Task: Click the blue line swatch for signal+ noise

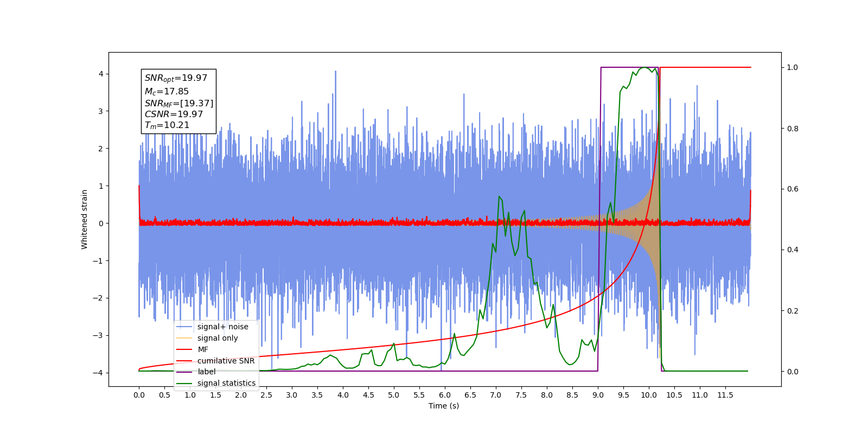Action: (184, 327)
